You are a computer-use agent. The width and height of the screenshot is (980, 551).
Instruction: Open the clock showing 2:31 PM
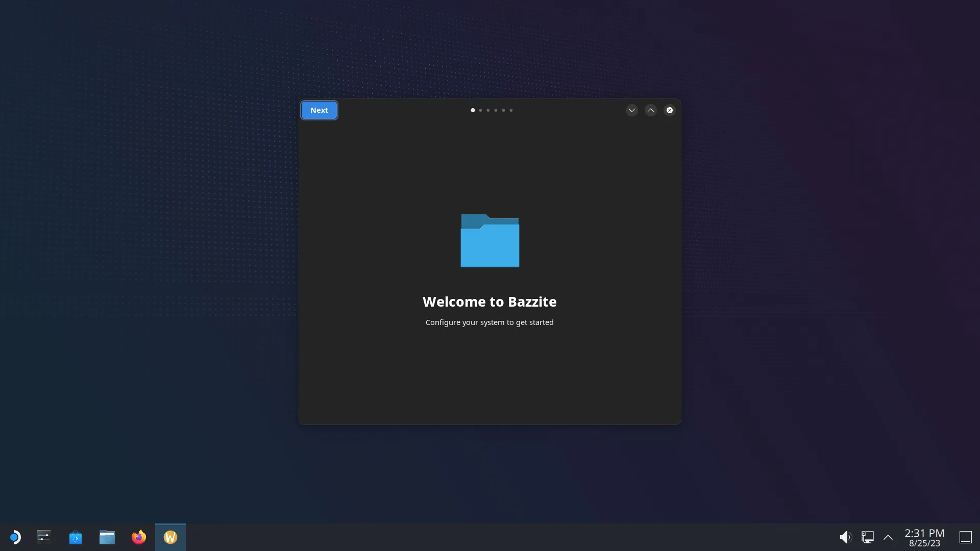pos(924,538)
